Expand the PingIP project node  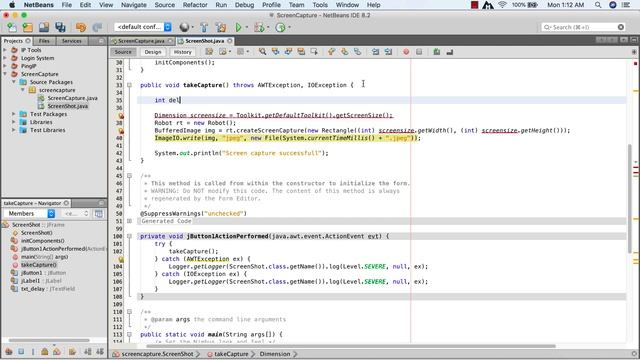(x=5, y=66)
